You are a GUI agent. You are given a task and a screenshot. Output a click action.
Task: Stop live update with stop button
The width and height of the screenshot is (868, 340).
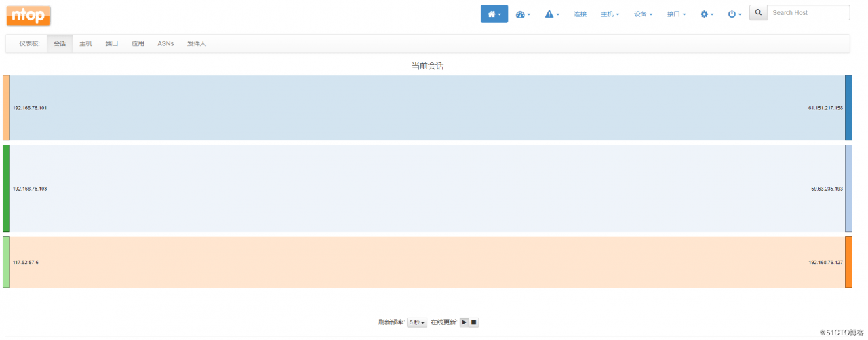click(474, 322)
